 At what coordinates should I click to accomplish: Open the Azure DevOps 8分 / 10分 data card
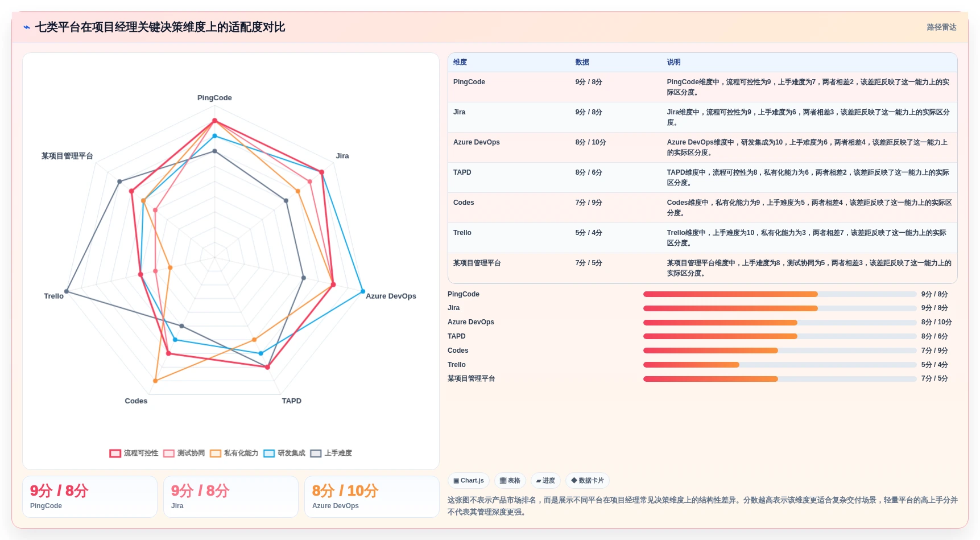coord(372,497)
